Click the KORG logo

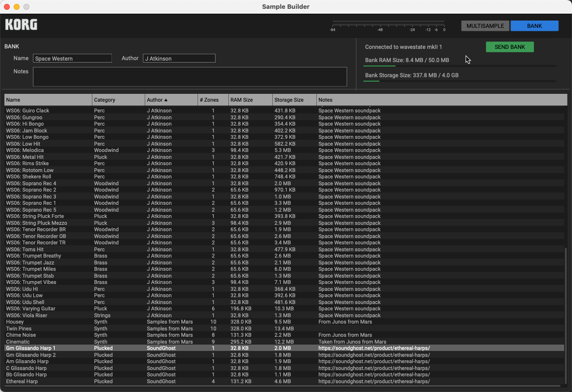[x=21, y=25]
